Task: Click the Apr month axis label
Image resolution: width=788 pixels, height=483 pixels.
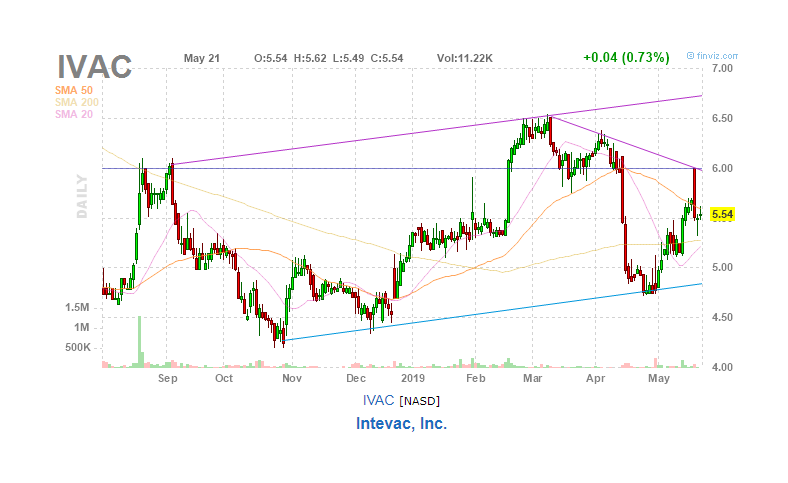Action: pos(596,378)
